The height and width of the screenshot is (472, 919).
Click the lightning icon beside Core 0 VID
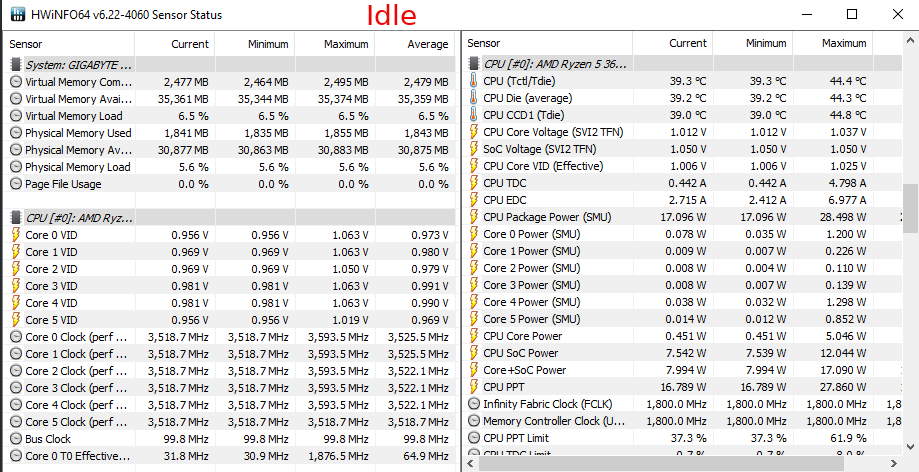16,235
